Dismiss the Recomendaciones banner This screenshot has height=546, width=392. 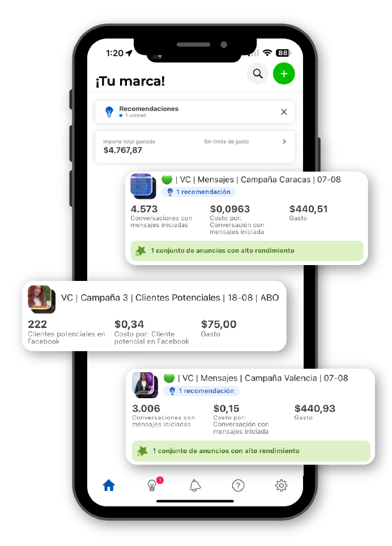tap(284, 112)
